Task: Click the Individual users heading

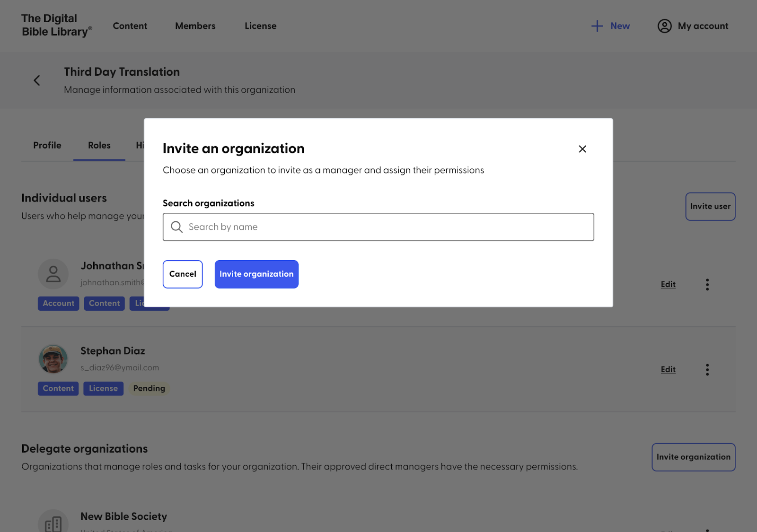Action: pos(64,198)
